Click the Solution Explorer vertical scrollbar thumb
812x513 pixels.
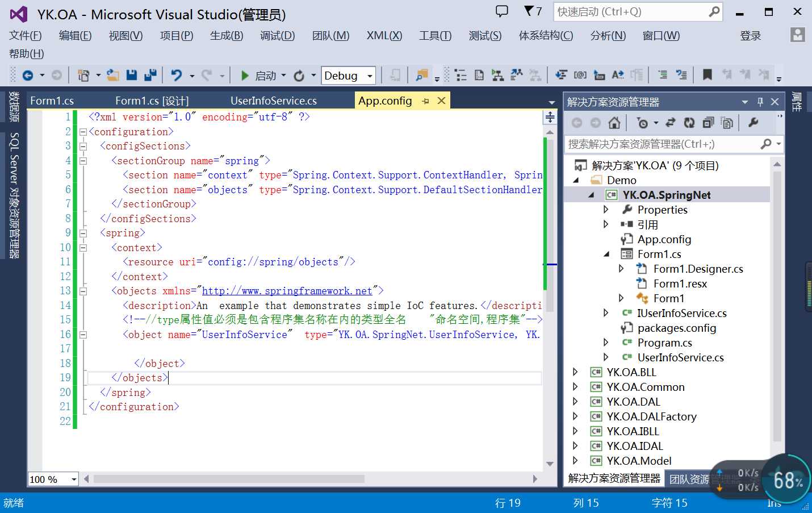coord(777,306)
